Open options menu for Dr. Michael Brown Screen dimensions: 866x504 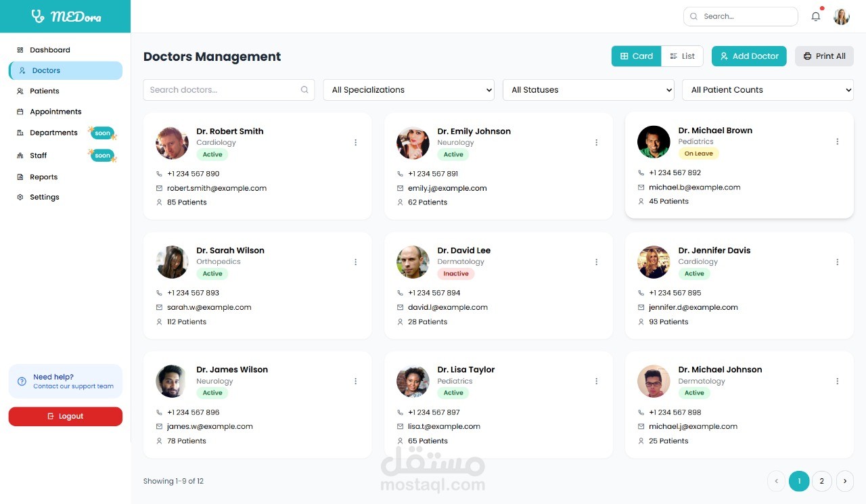837,141
